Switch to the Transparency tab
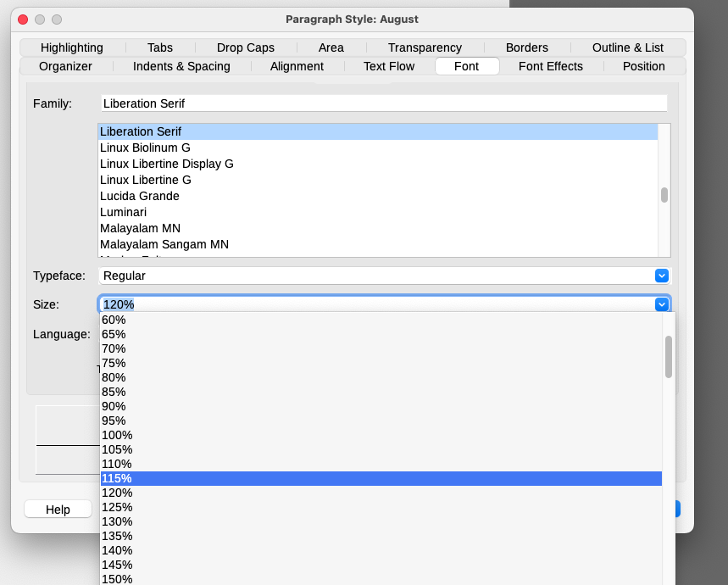Viewport: 728px width, 585px height. (x=425, y=47)
